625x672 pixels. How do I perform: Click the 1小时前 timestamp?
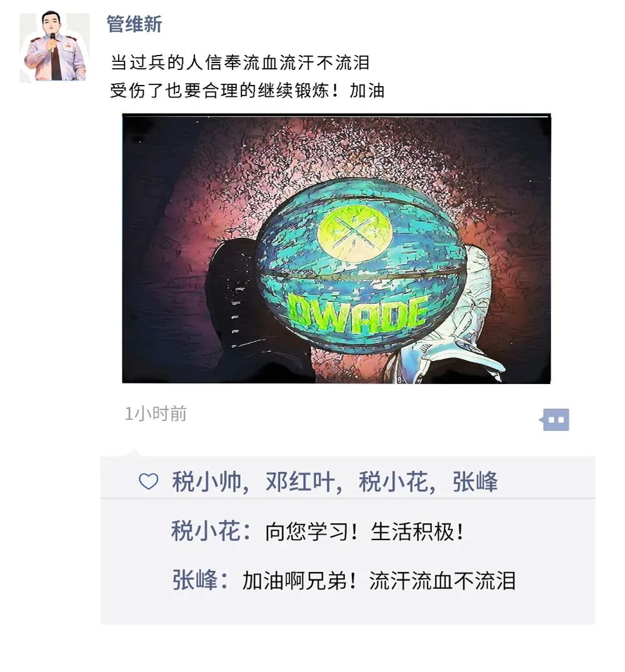coord(156,414)
